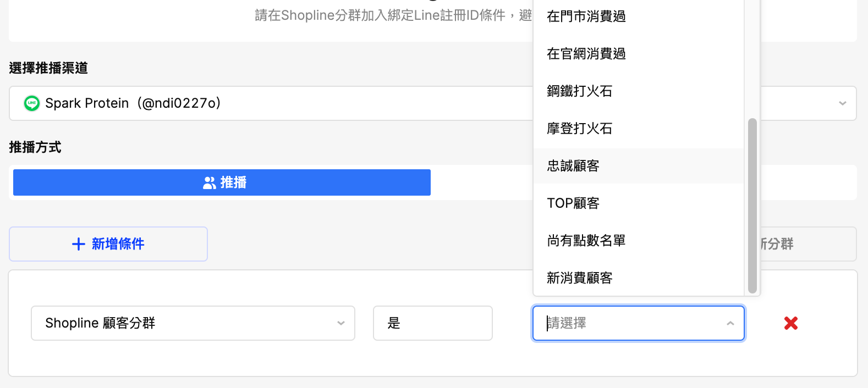
Task: Collapse the 請選擇 dropdown with its chevron
Action: click(x=730, y=323)
